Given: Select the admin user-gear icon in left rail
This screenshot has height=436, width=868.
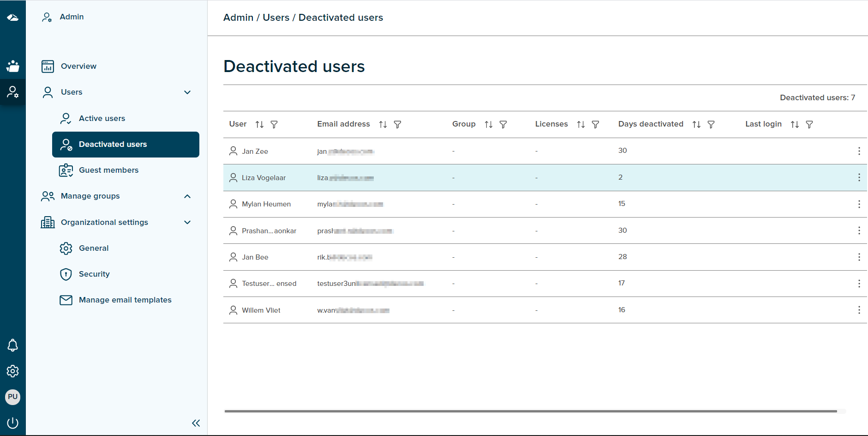Looking at the screenshot, I should [x=12, y=92].
